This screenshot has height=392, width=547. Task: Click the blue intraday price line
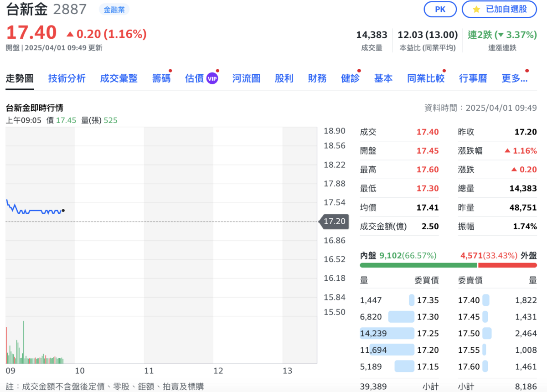[x=34, y=208]
